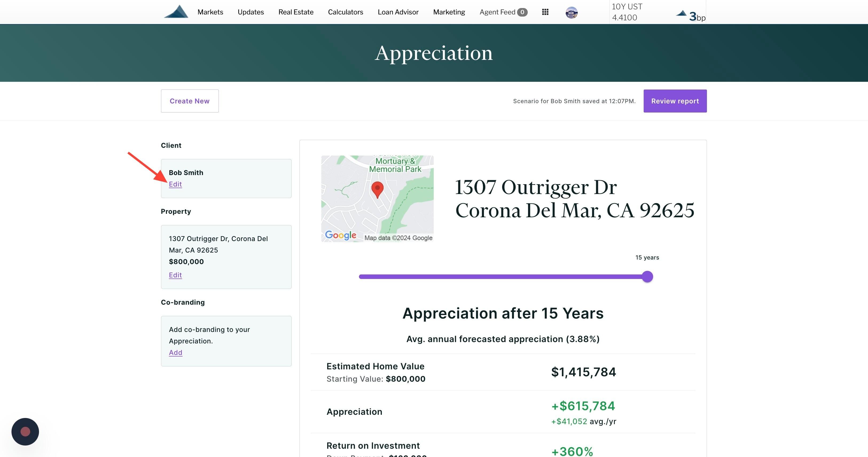
Task: Edit the 1307 Outrigger Dr property
Action: (175, 275)
